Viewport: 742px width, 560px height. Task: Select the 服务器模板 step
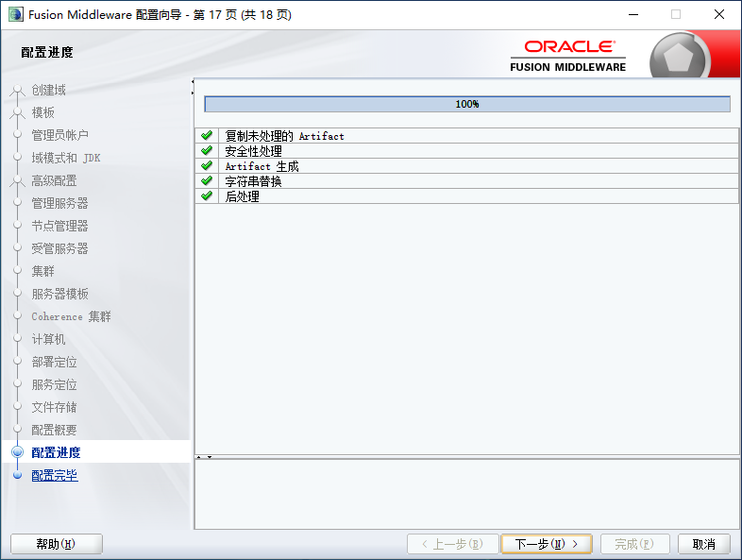tap(59, 294)
